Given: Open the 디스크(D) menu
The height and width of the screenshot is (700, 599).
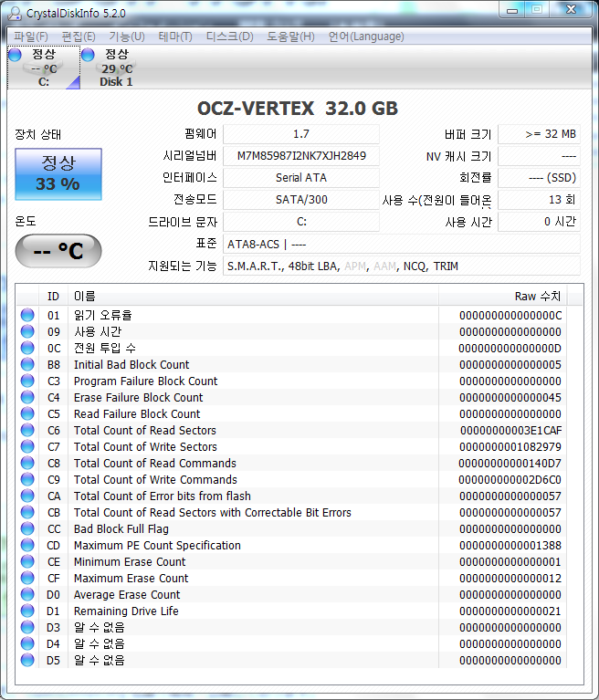Looking at the screenshot, I should [229, 37].
